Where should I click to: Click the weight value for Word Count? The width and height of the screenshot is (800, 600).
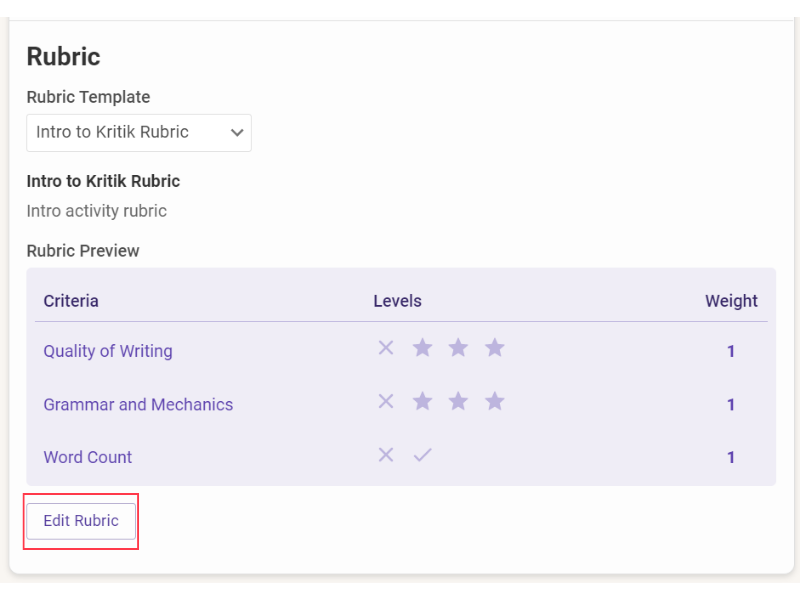click(x=731, y=457)
